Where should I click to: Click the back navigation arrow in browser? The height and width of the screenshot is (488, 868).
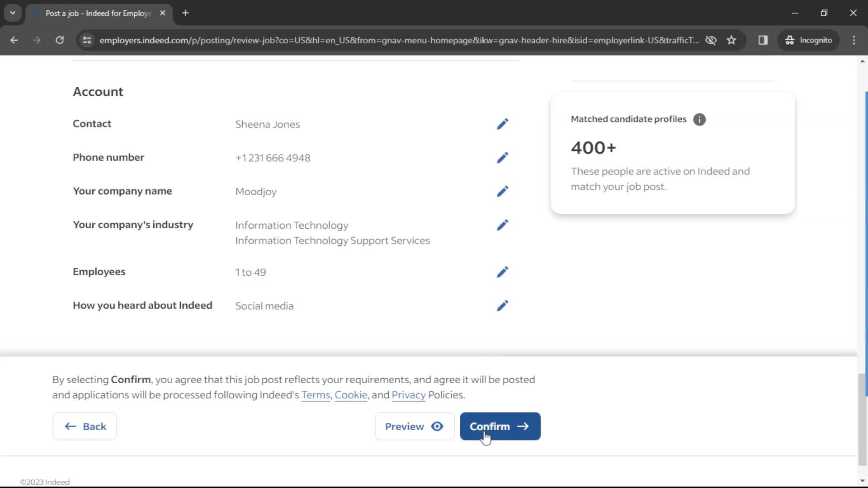[x=14, y=40]
